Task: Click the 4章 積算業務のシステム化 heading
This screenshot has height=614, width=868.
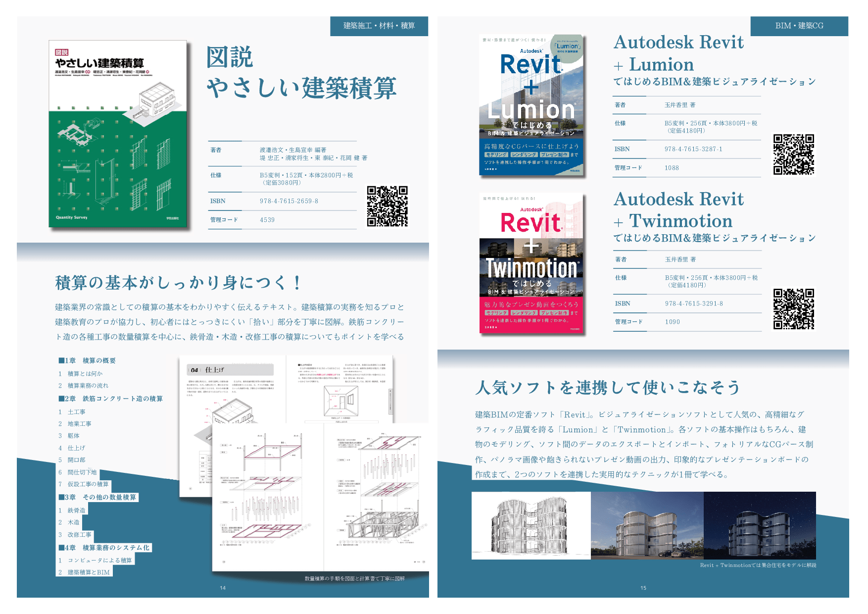Action: pos(104,548)
